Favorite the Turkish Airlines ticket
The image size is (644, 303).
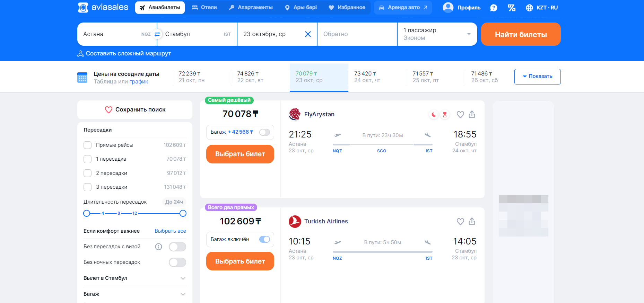pyautogui.click(x=460, y=222)
